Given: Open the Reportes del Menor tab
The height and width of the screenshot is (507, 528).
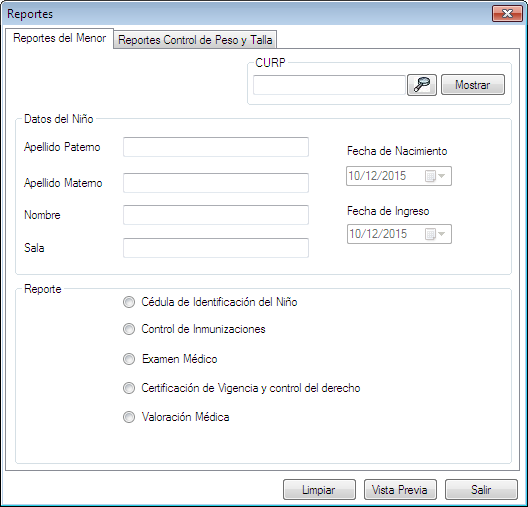Looking at the screenshot, I should [60, 38].
